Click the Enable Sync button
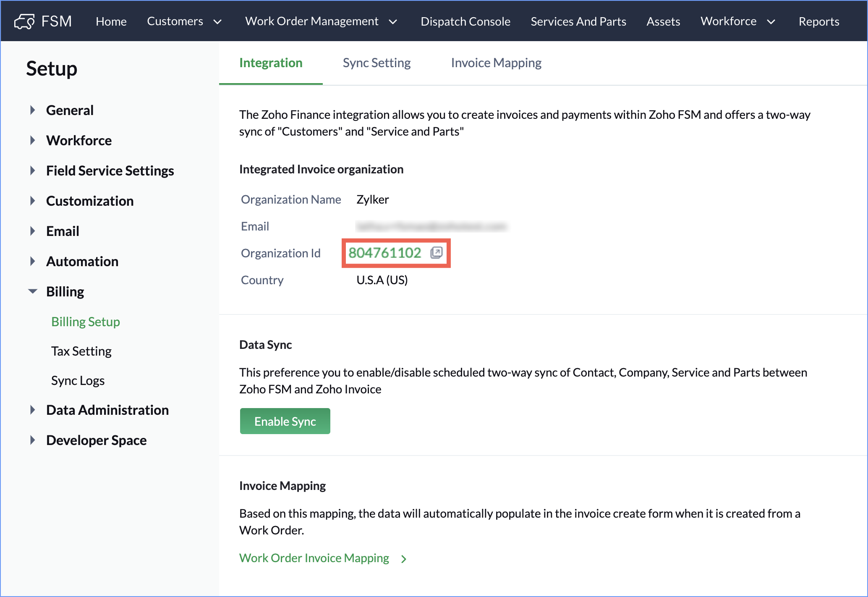 pos(285,421)
